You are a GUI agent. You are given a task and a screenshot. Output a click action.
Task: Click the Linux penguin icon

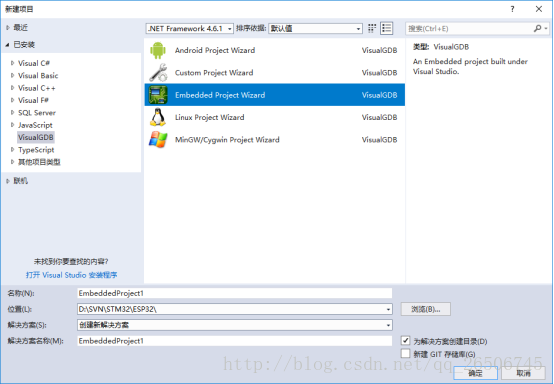(158, 117)
